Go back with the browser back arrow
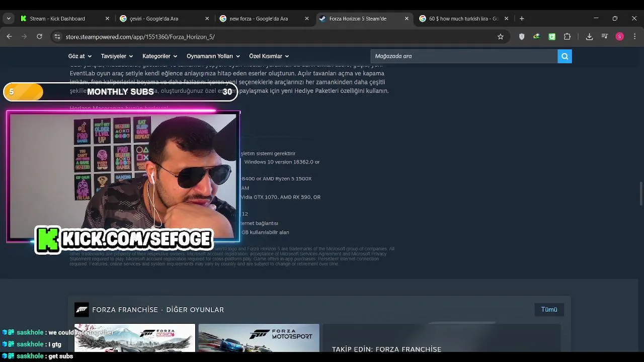Viewport: 644px width, 362px height. click(x=9, y=36)
